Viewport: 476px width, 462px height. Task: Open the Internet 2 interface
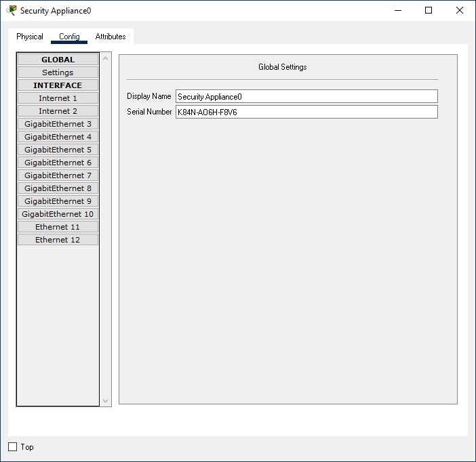tap(58, 111)
